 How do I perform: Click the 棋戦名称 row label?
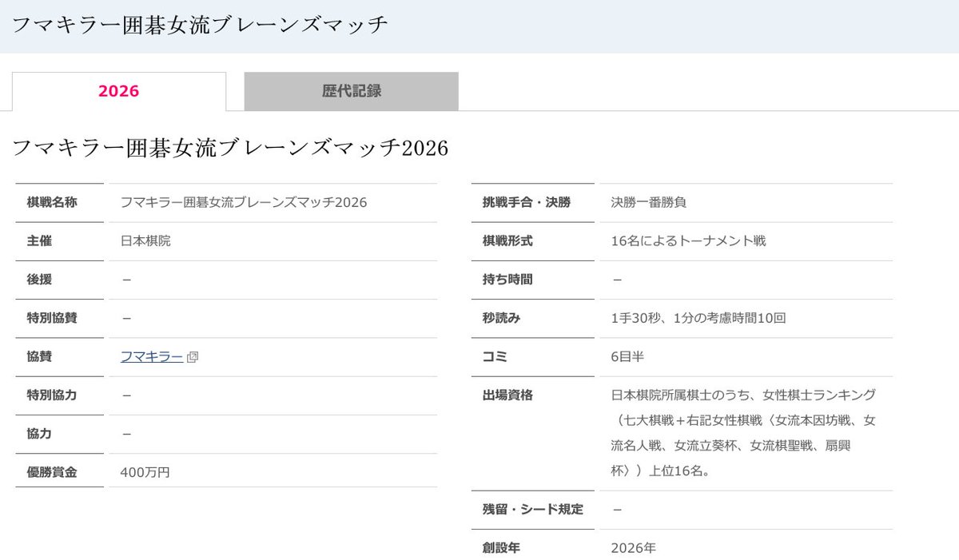pos(52,202)
